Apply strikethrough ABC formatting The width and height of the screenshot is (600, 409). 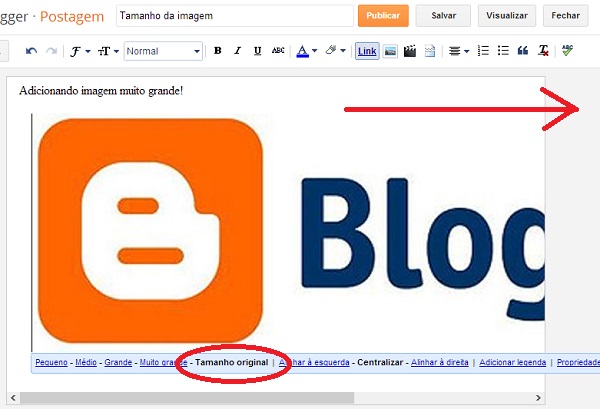click(x=278, y=51)
